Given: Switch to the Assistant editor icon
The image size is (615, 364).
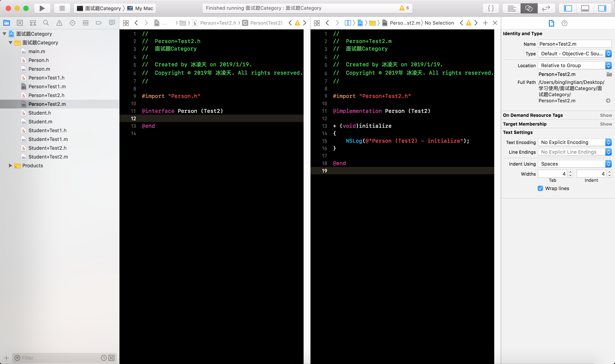Looking at the screenshot, I should (x=529, y=8).
